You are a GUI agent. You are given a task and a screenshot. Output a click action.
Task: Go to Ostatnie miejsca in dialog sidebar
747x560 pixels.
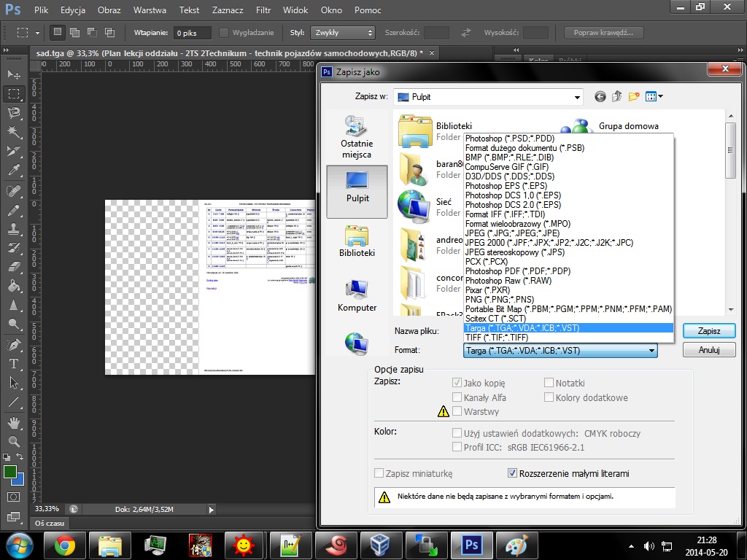pos(357,136)
